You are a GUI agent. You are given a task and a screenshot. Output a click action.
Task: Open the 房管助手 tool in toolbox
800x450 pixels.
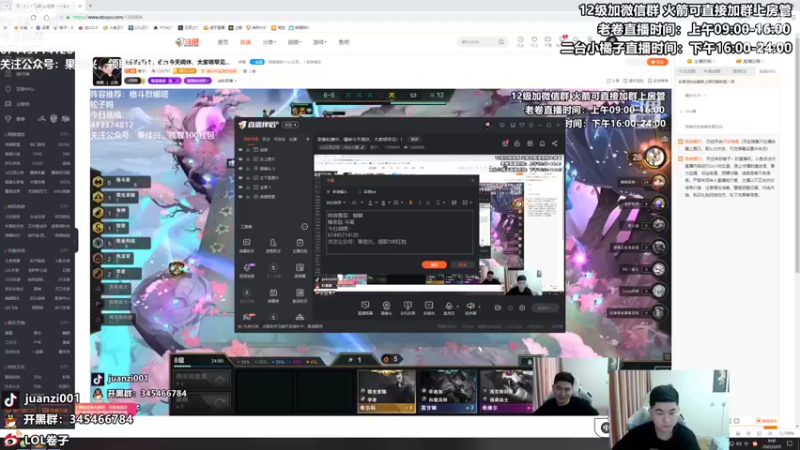pyautogui.click(x=273, y=246)
